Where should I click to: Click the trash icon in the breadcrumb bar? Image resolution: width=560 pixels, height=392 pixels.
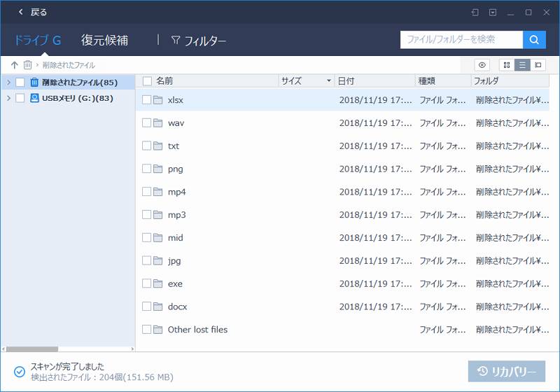tap(28, 65)
